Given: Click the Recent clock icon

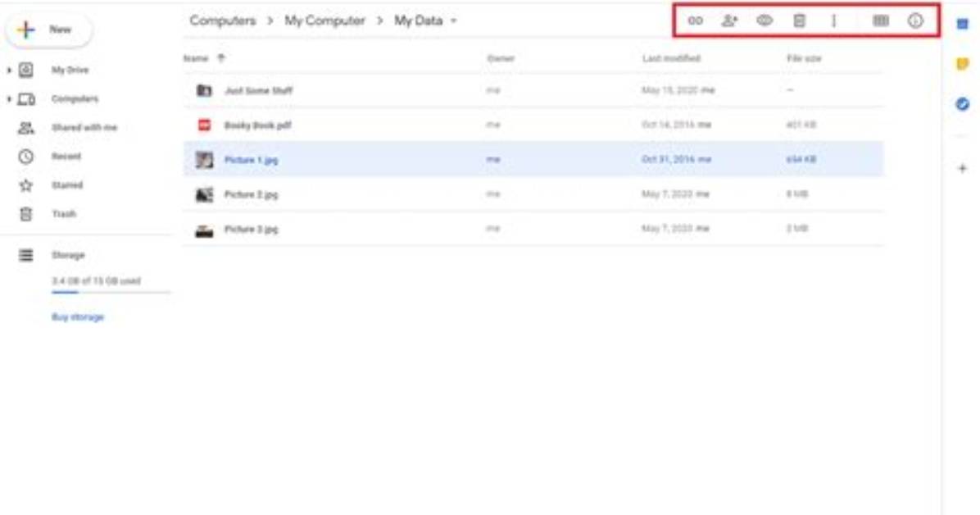Looking at the screenshot, I should 25,157.
